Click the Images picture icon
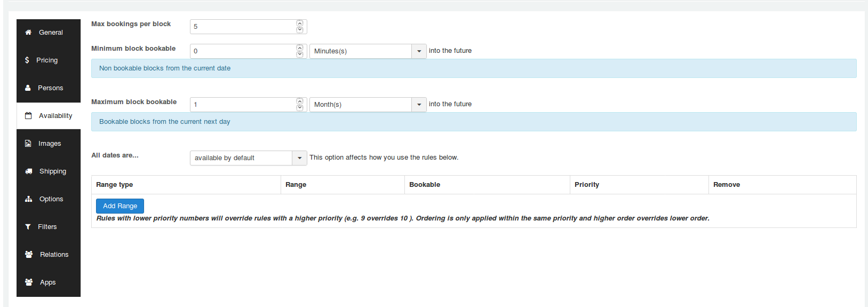Image resolution: width=868 pixels, height=307 pixels. (x=28, y=144)
